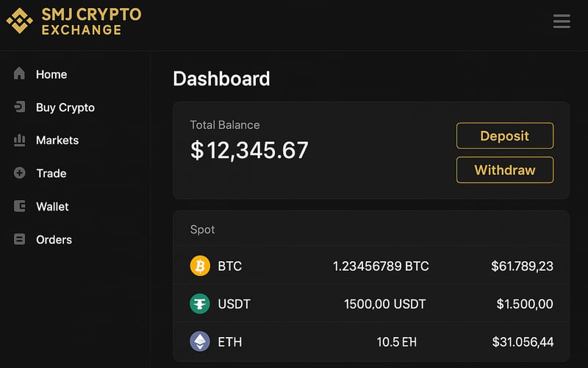
Task: Select the BTC balance amount
Action: click(381, 266)
